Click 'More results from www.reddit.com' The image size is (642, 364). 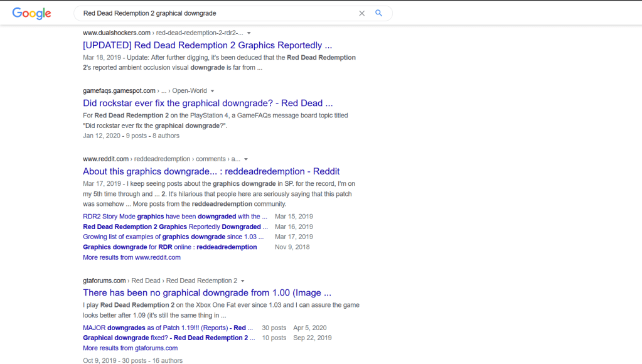[131, 257]
